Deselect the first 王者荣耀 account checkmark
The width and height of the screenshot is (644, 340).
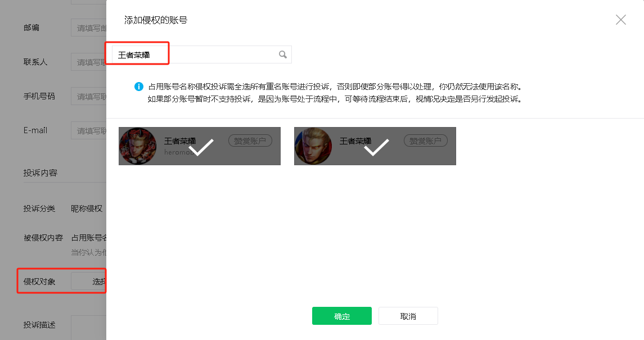[x=201, y=147]
